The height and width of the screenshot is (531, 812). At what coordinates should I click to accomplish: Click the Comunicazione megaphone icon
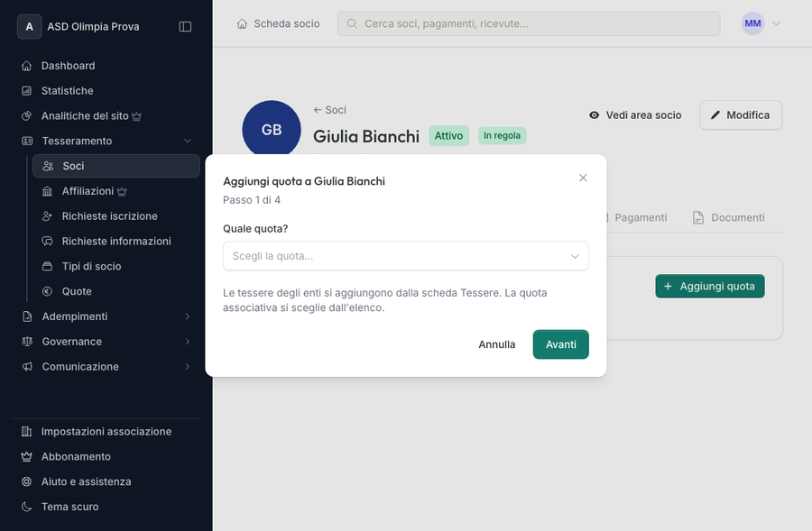coord(27,366)
